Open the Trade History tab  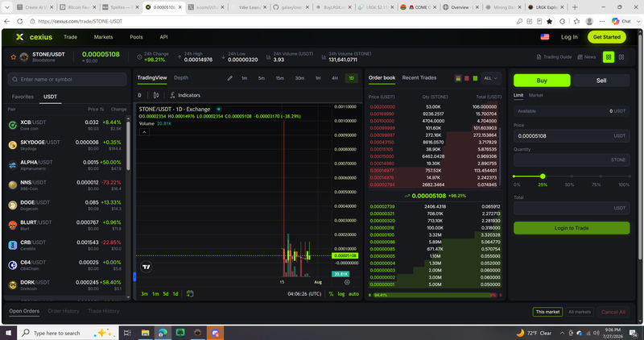coord(104,311)
